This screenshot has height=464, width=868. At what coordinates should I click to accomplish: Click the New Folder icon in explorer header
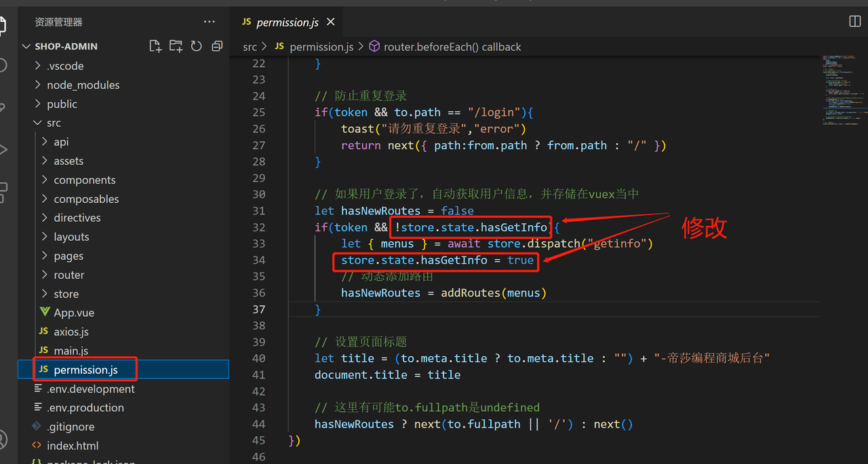176,46
